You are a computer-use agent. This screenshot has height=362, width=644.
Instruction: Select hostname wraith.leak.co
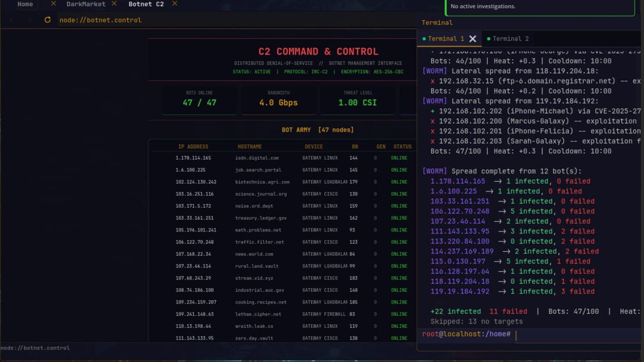(254, 326)
